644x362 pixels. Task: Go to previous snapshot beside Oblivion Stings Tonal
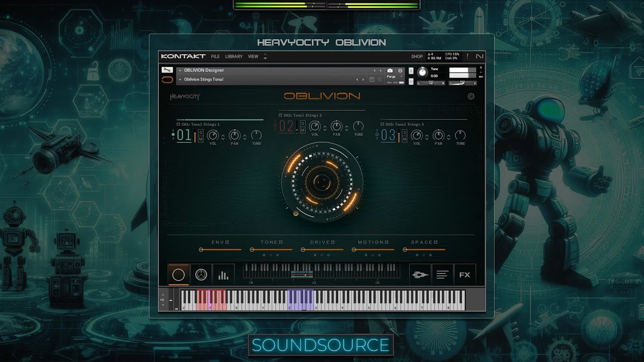click(357, 79)
